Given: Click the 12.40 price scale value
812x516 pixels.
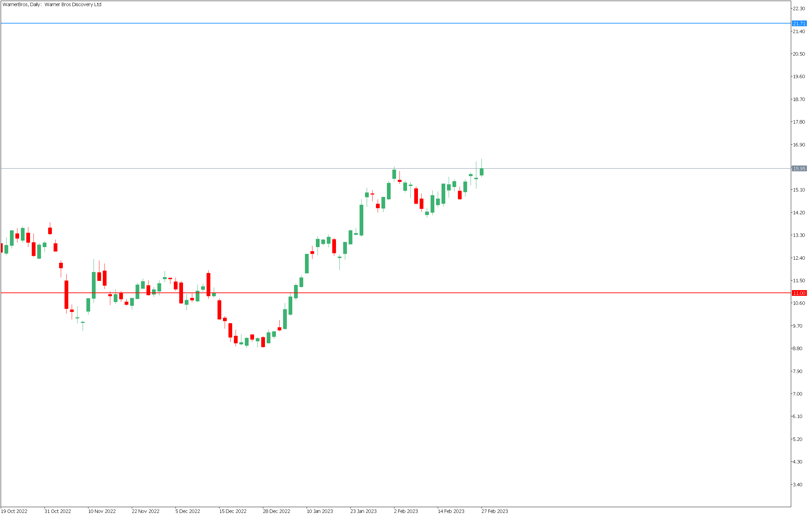Looking at the screenshot, I should point(799,258).
